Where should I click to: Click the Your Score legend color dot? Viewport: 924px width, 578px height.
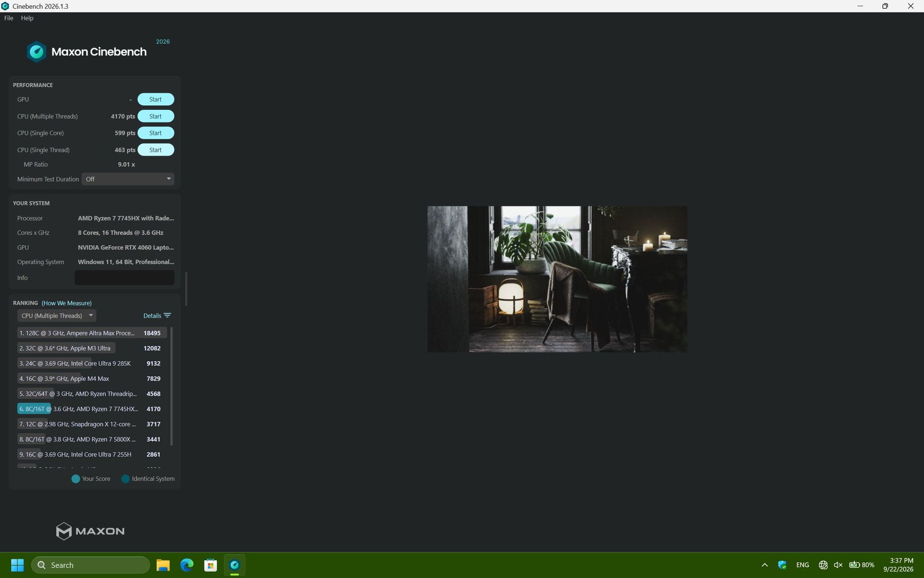pyautogui.click(x=76, y=479)
